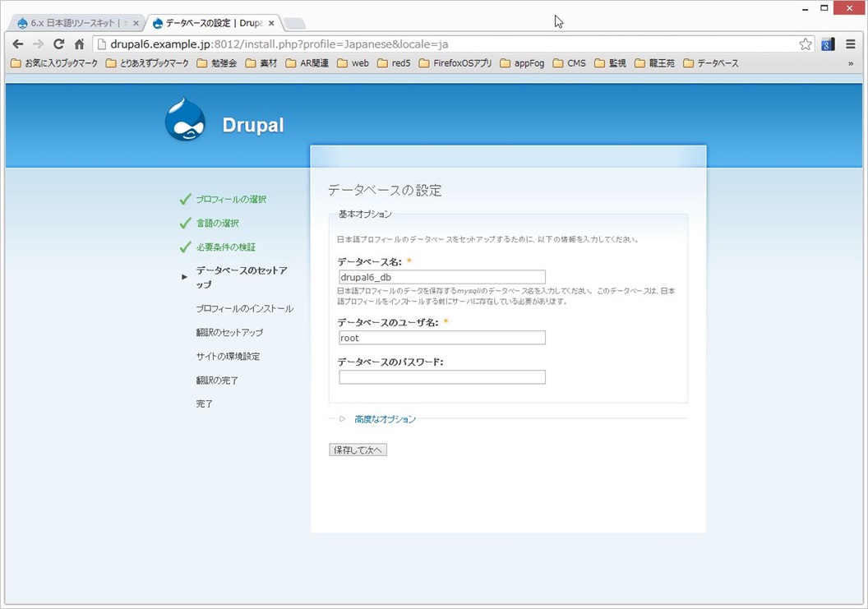
Task: Click the 高度なオプション link
Action: (386, 419)
